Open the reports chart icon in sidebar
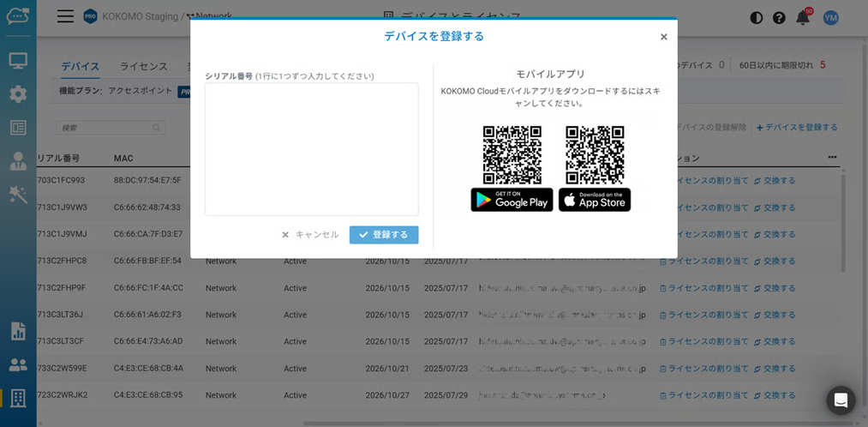Image resolution: width=868 pixels, height=427 pixels. click(18, 331)
